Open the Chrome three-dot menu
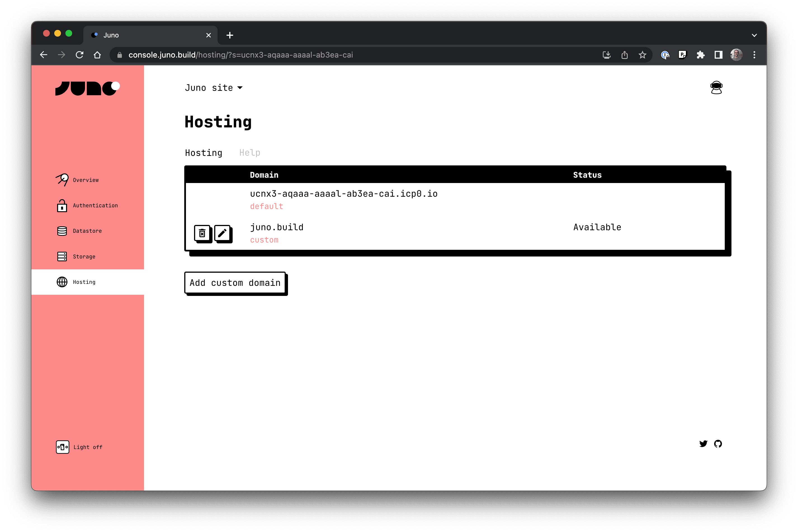This screenshot has height=532, width=798. tap(755, 55)
